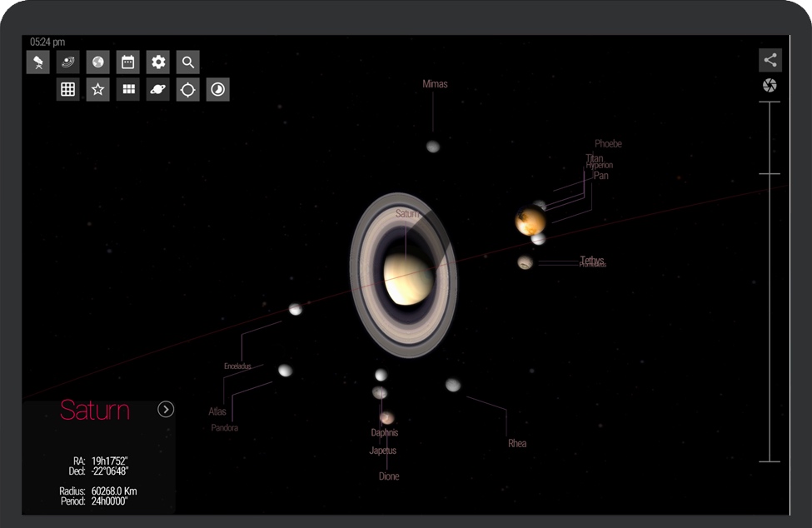Take a snapshot with the shutter icon

click(770, 86)
